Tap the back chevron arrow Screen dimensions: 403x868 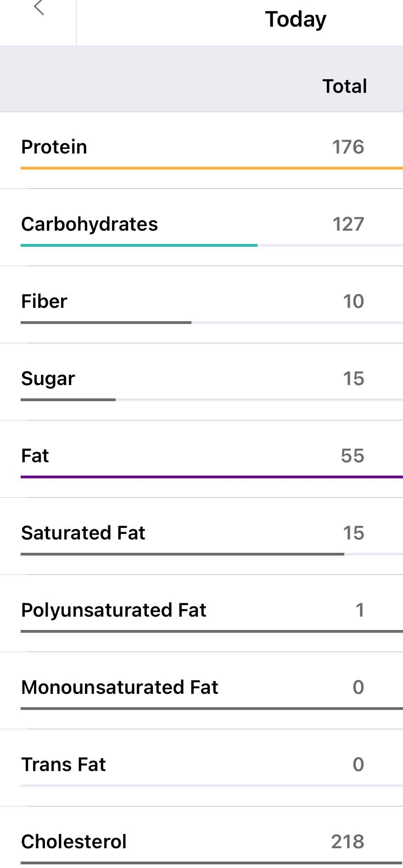point(39,7)
